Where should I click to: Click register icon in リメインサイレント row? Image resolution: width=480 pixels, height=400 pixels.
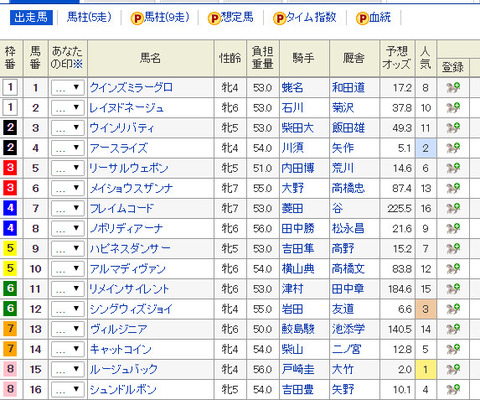[453, 289]
